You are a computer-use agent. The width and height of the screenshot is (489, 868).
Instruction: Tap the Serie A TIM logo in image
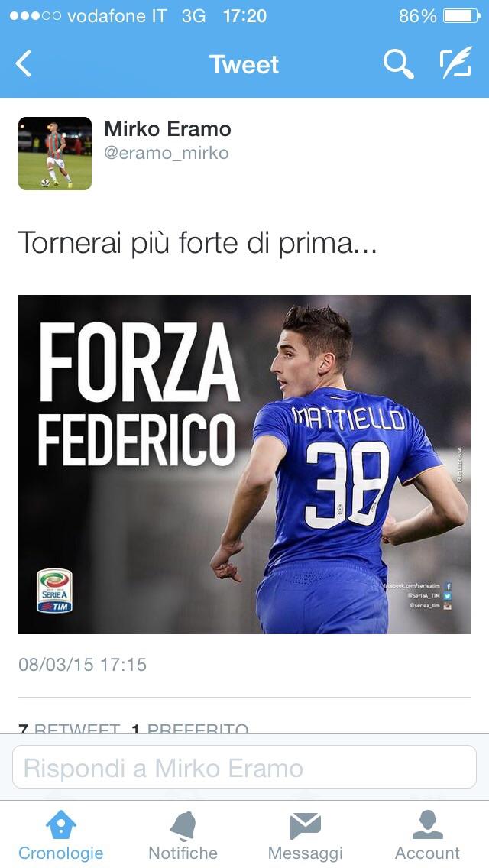tap(54, 591)
